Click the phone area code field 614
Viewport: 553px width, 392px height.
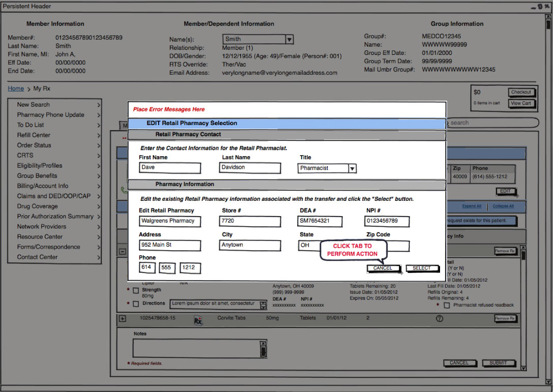pos(147,267)
